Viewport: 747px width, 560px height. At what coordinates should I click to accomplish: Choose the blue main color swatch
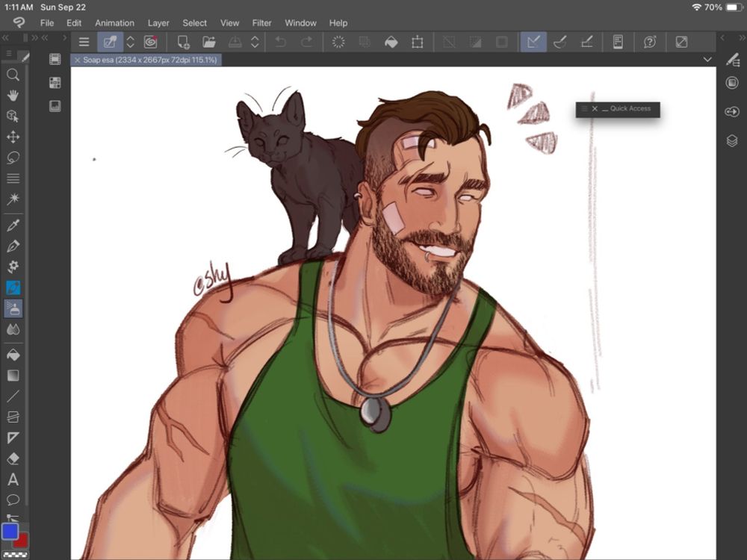pos(10,532)
